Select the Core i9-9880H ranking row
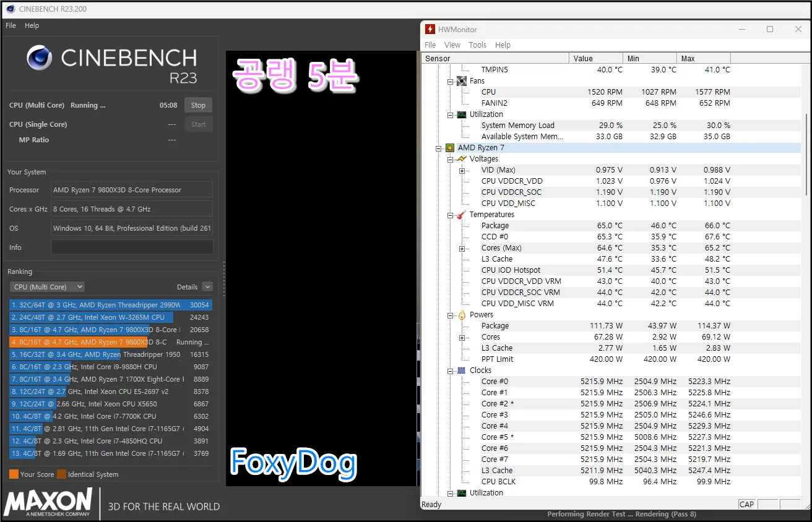812x522 pixels. pyautogui.click(x=111, y=367)
